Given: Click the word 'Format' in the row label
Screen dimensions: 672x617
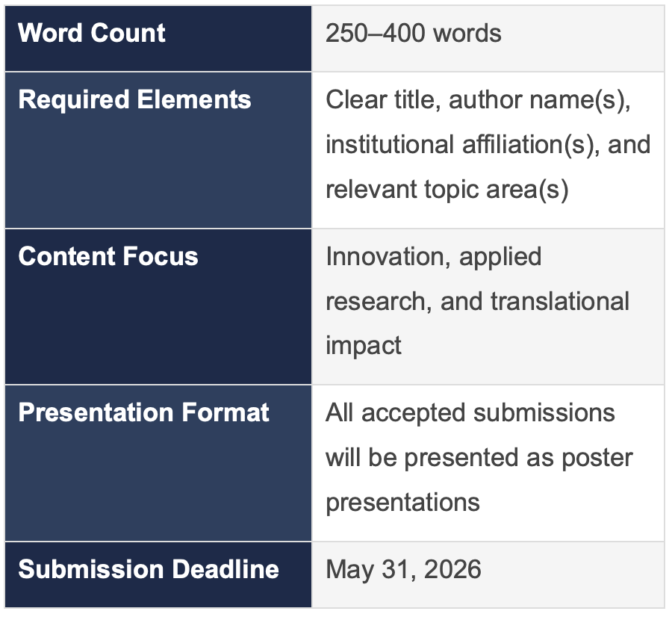Looking at the screenshot, I should (225, 412).
